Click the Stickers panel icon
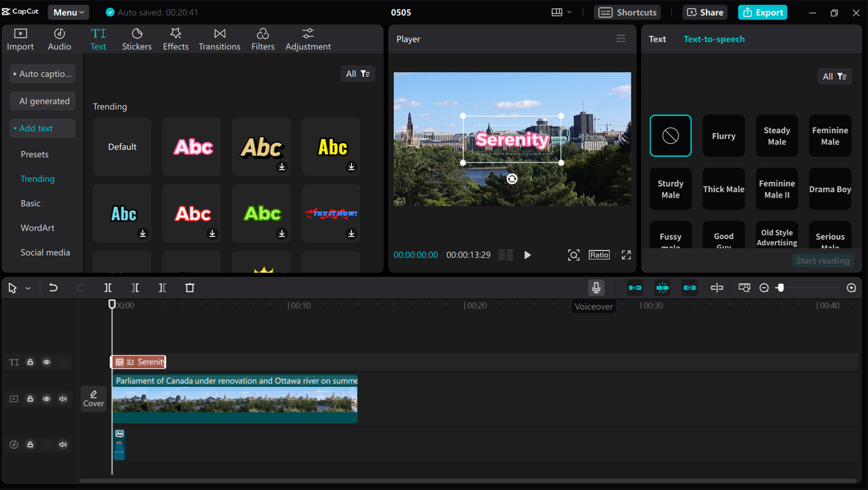This screenshot has height=490, width=868. pyautogui.click(x=137, y=38)
